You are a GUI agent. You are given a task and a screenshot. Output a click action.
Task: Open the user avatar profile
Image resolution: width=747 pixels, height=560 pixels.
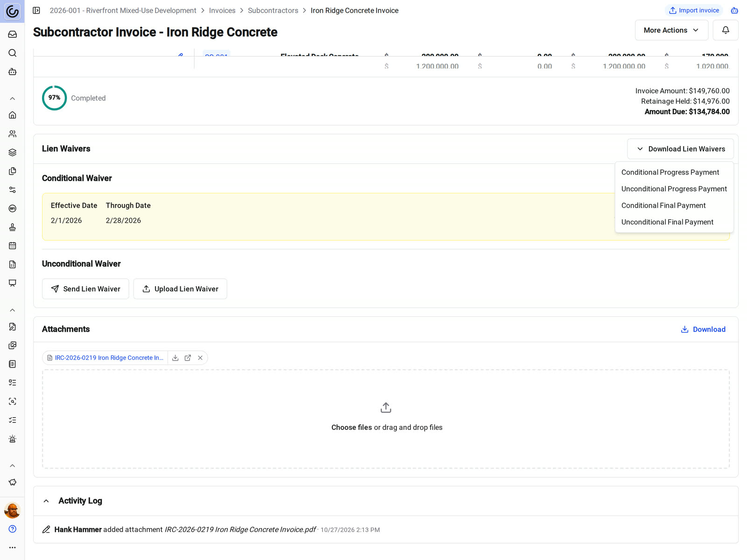[x=13, y=510]
